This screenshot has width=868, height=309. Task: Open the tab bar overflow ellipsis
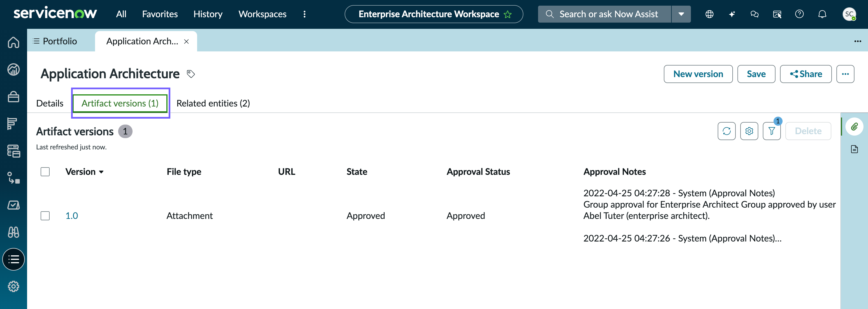click(x=858, y=41)
